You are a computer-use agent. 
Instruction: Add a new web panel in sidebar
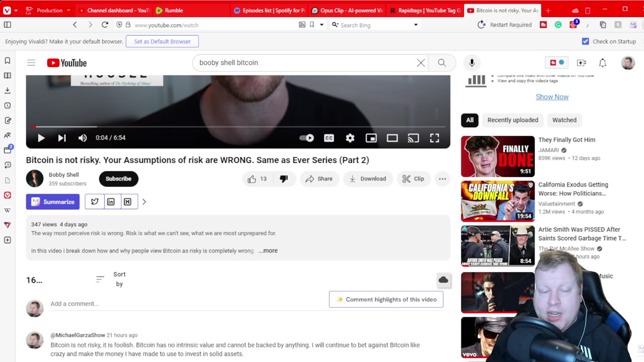(x=8, y=240)
